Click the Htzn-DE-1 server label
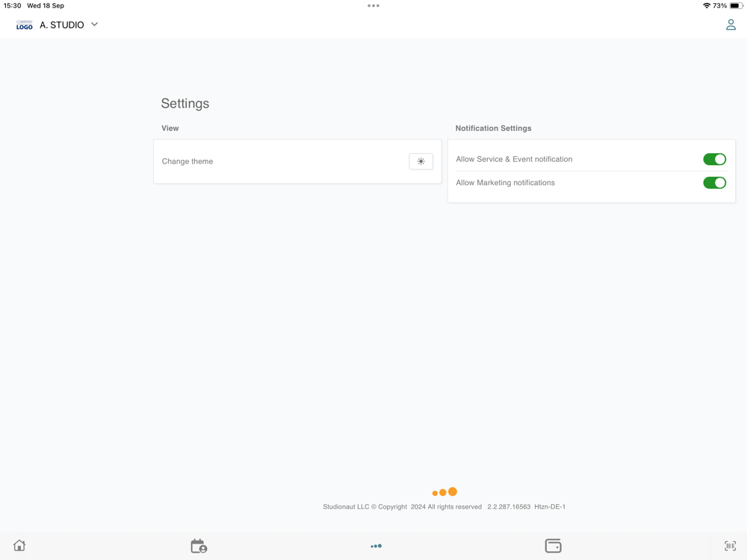Image resolution: width=747 pixels, height=560 pixels. point(550,507)
